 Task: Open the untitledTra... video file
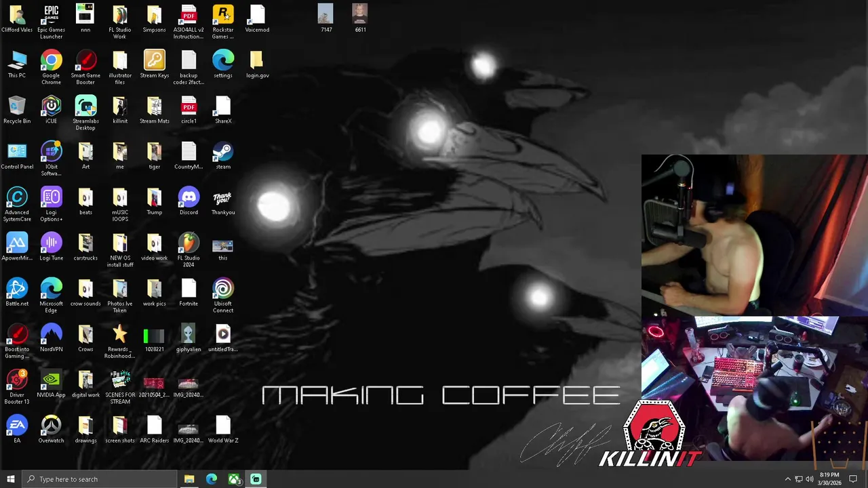223,334
